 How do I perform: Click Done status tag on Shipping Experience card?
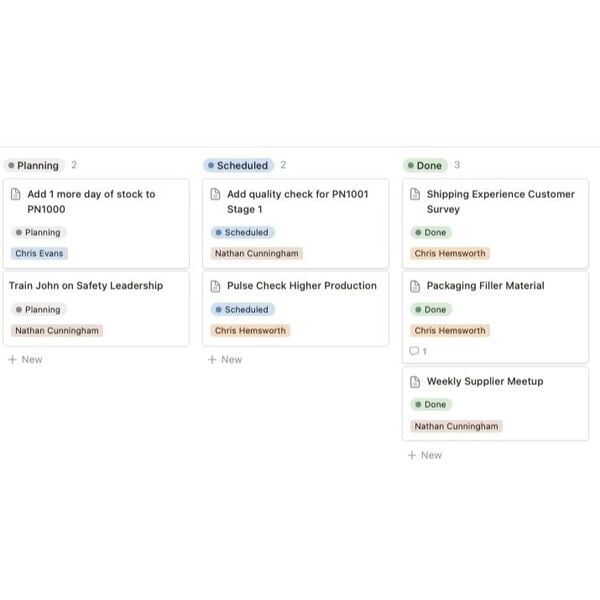click(x=431, y=232)
